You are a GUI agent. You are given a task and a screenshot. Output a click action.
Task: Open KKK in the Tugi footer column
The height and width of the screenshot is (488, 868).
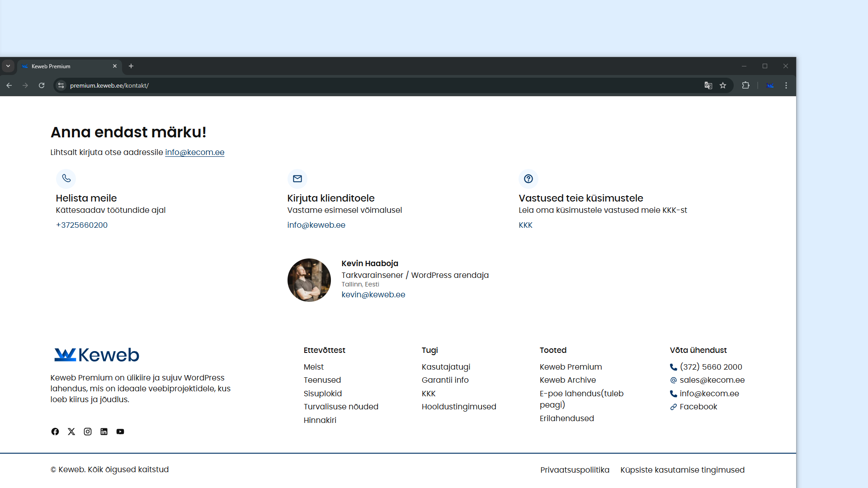point(429,394)
